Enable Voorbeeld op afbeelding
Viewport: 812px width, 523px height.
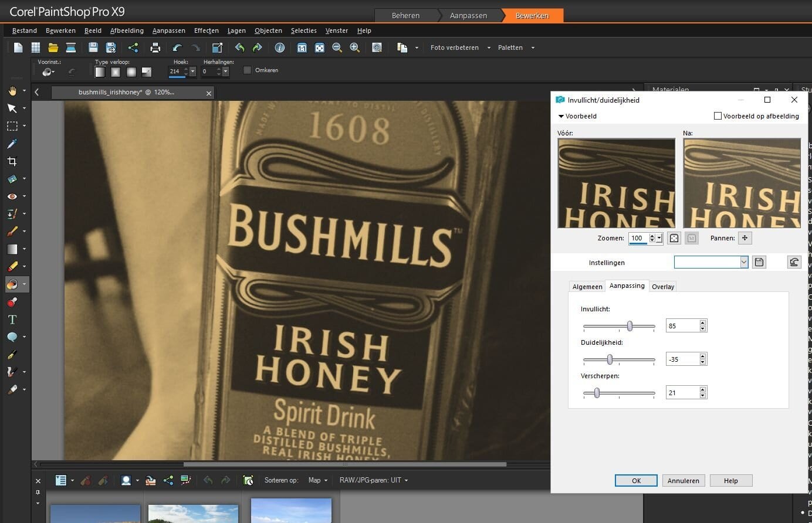click(x=718, y=116)
